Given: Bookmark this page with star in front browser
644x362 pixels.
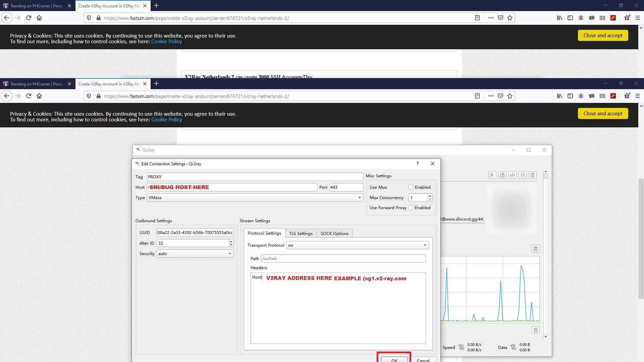Looking at the screenshot, I should click(510, 96).
